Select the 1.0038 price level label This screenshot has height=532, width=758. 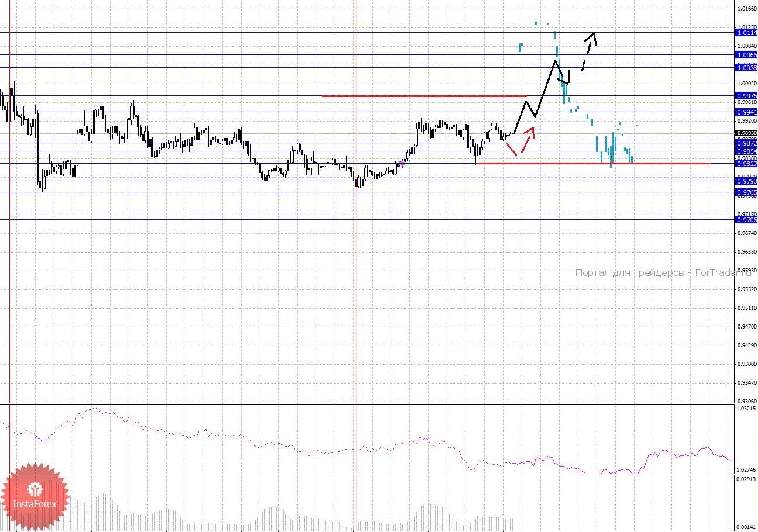coord(746,68)
